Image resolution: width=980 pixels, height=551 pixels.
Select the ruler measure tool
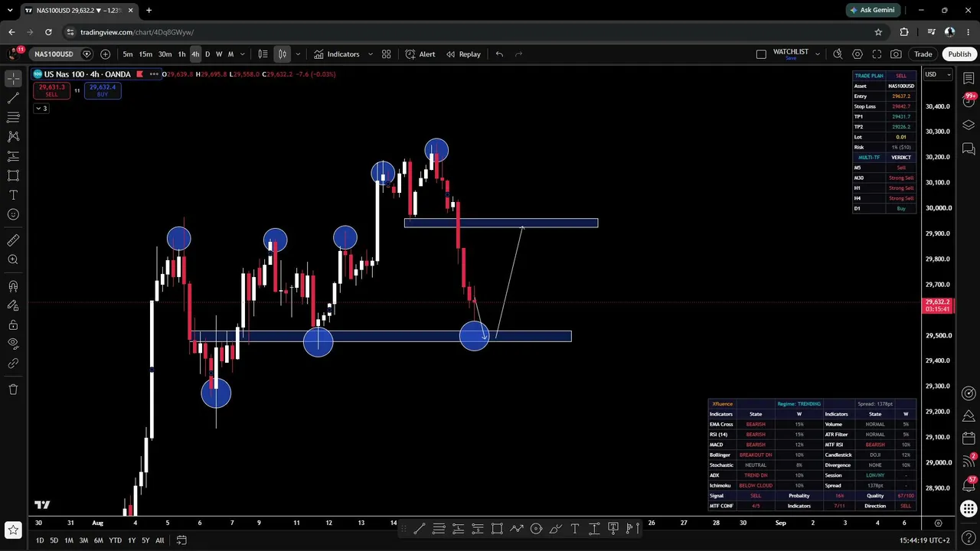coord(13,240)
